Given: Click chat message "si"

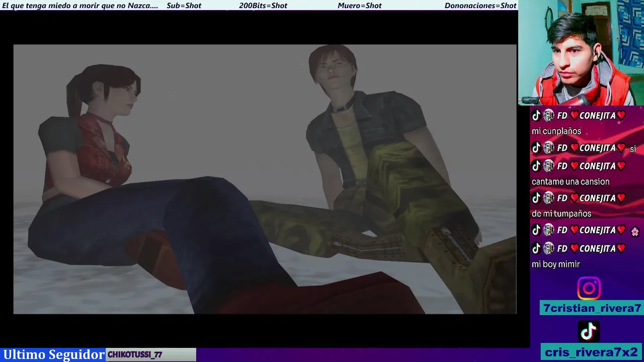Looking at the screenshot, I should [x=633, y=149].
